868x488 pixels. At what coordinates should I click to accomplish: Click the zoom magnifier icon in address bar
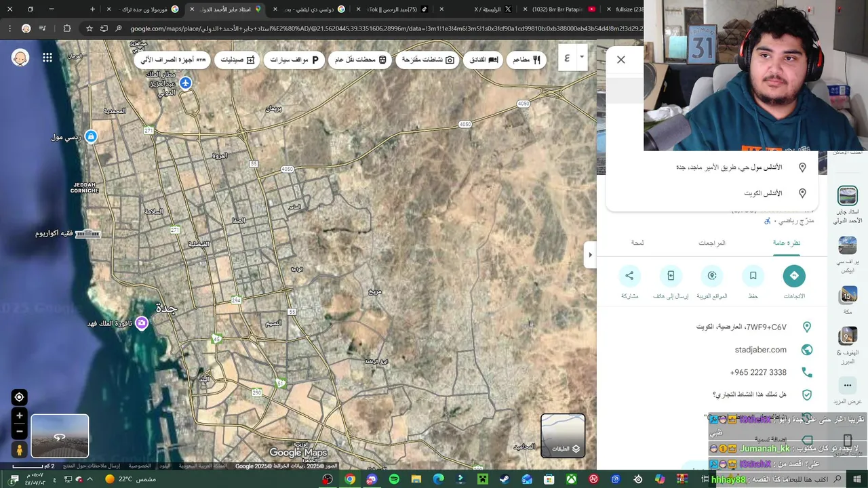(x=118, y=28)
